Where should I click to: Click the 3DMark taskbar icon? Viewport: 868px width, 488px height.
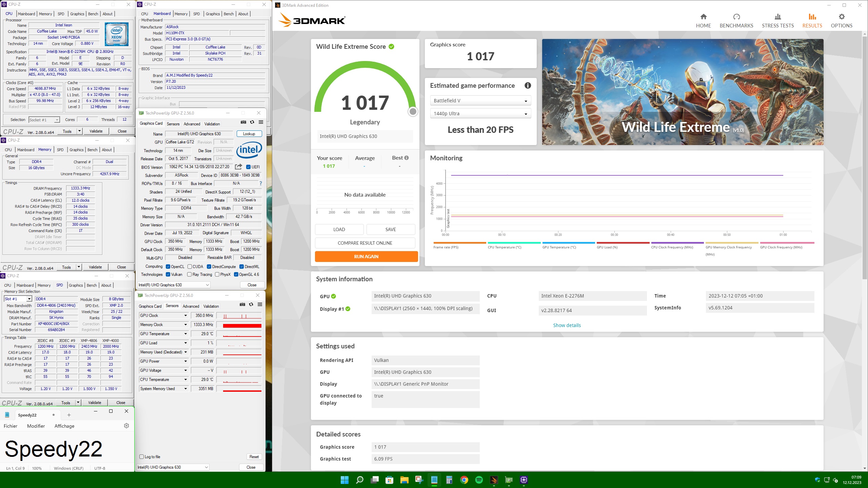click(x=494, y=480)
